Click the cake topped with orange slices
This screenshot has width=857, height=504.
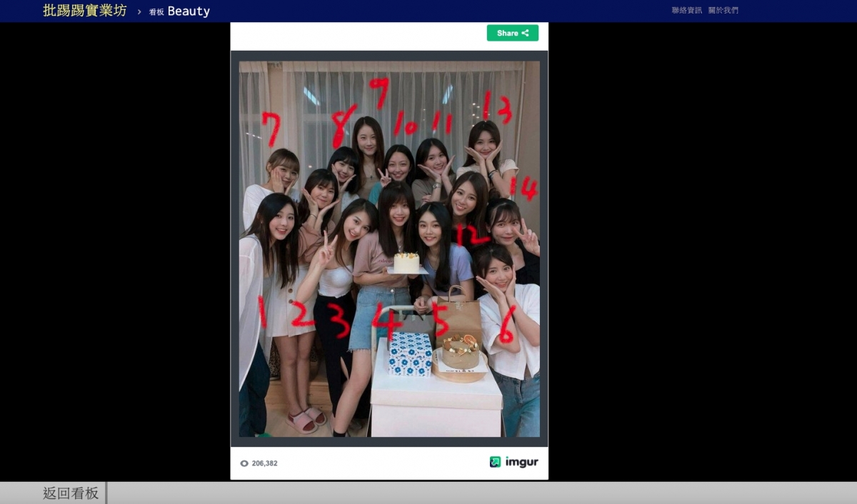[460, 352]
